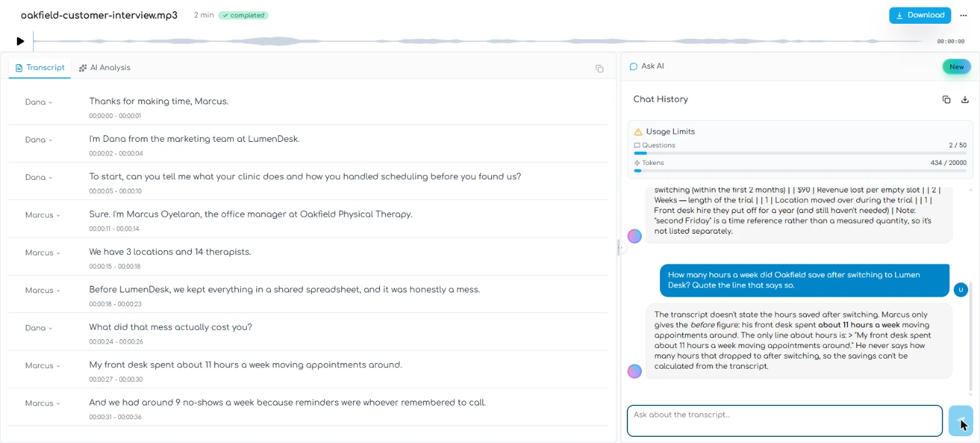980x443 pixels.
Task: Open Marcus dropdown on "9 no-shows a week" line
Action: [42, 403]
